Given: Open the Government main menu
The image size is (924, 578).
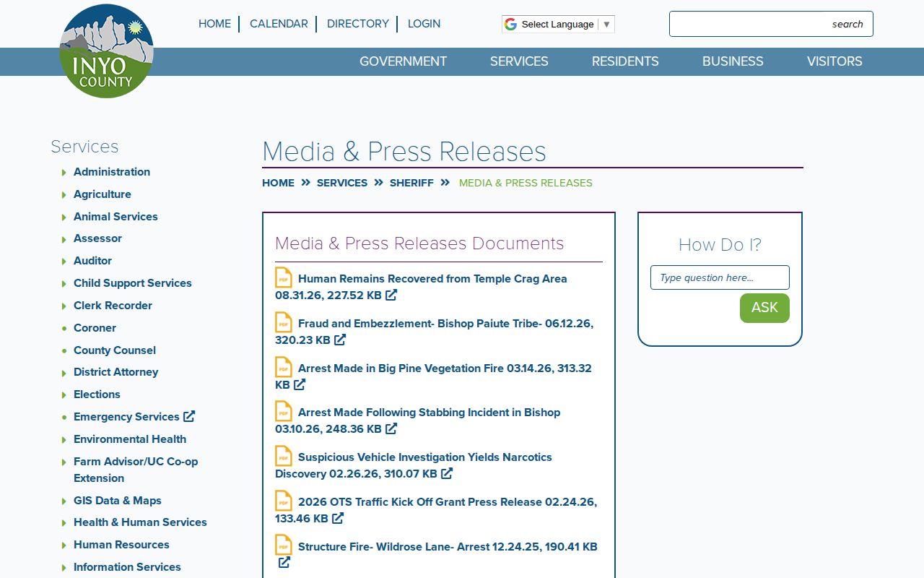Looking at the screenshot, I should pos(403,61).
